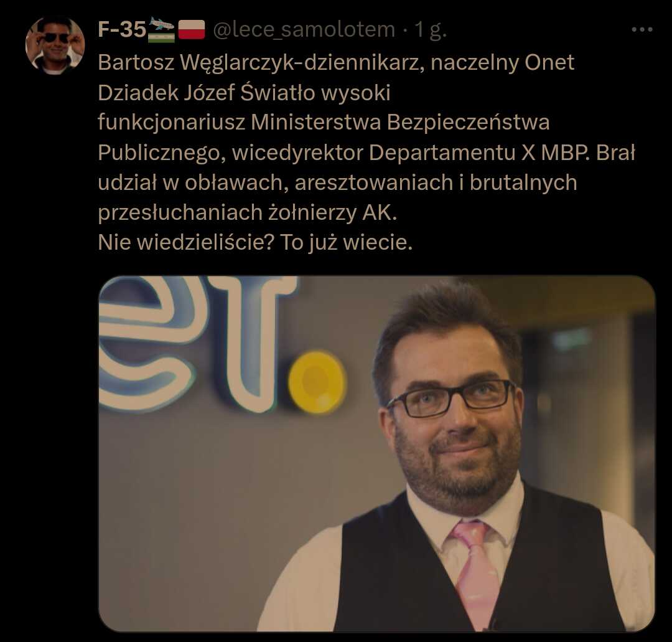672x642 pixels.
Task: Click the 'przesłuchaniach żołnierzy AK.' text line
Action: pyautogui.click(x=247, y=213)
